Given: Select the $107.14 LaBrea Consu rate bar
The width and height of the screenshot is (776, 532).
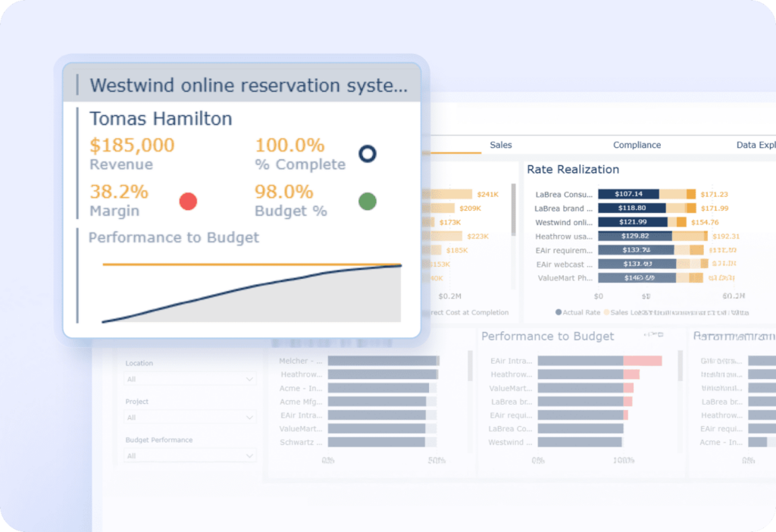Looking at the screenshot, I should tap(628, 194).
